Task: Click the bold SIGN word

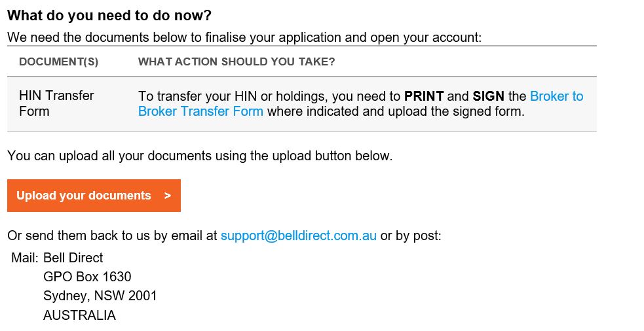Action: 488,96
